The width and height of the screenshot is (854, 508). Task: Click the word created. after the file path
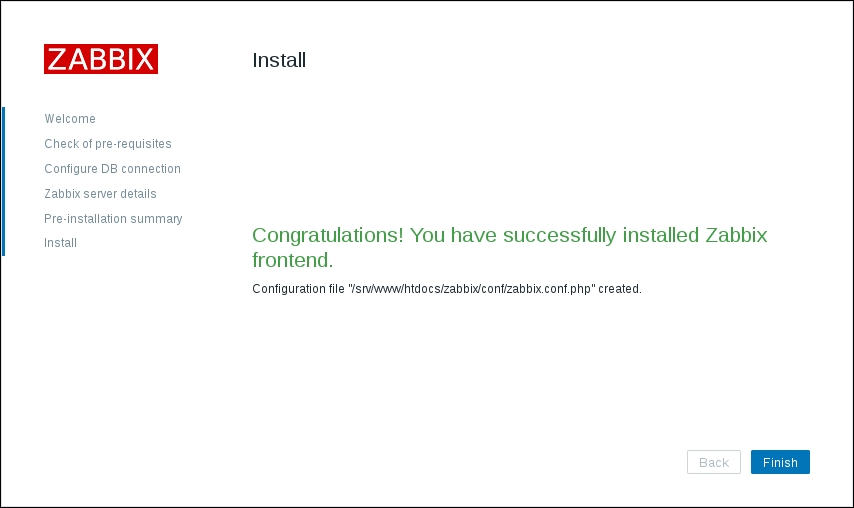pos(620,289)
